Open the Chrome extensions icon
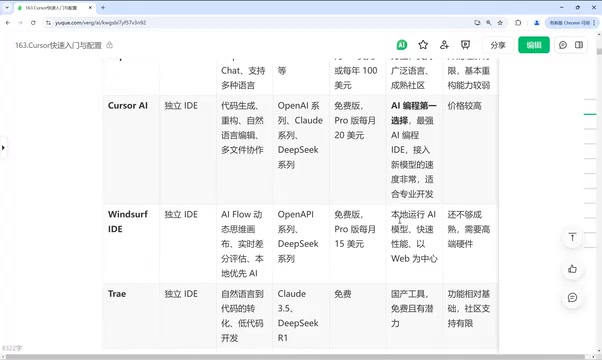Image resolution: width=602 pixels, height=360 pixels. point(518,23)
